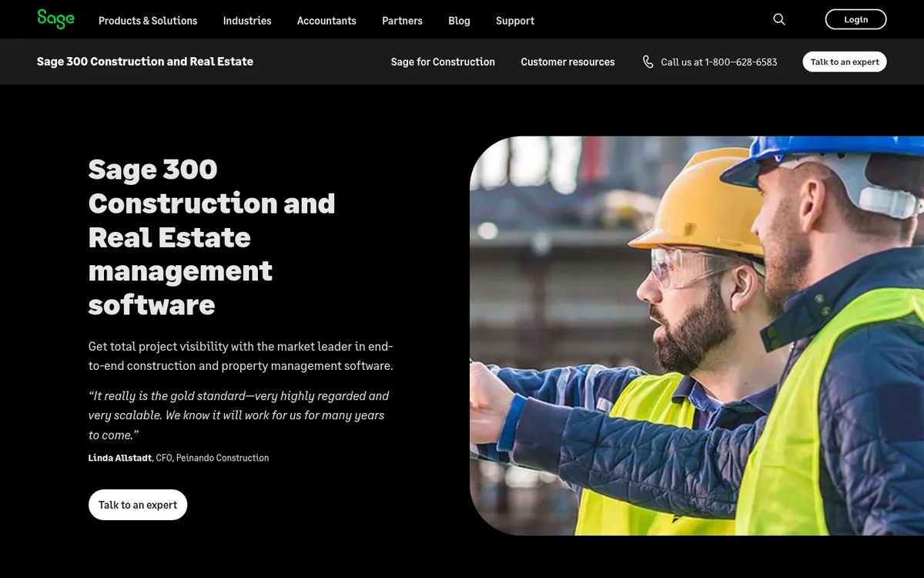Image resolution: width=924 pixels, height=578 pixels.
Task: Click the construction workers hero image
Action: click(697, 336)
